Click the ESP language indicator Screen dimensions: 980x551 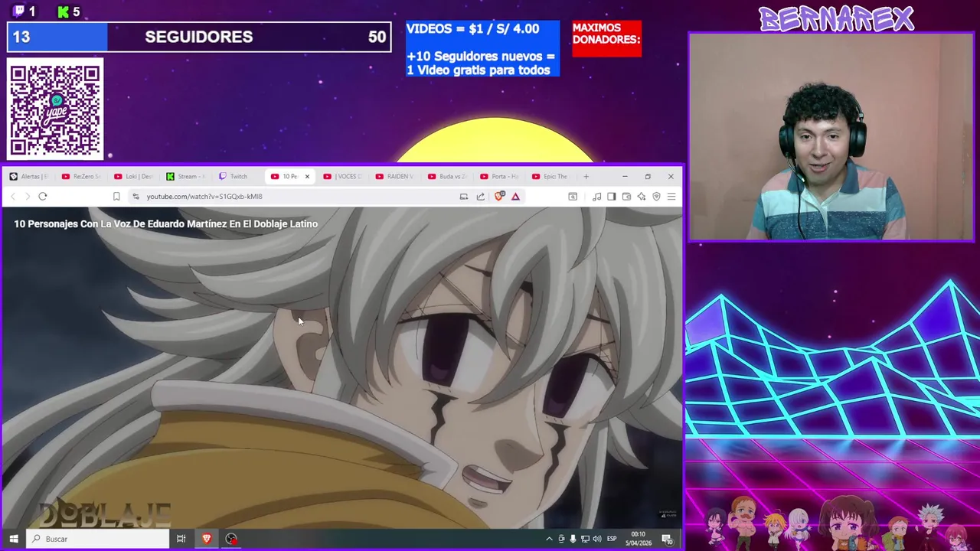(x=612, y=539)
